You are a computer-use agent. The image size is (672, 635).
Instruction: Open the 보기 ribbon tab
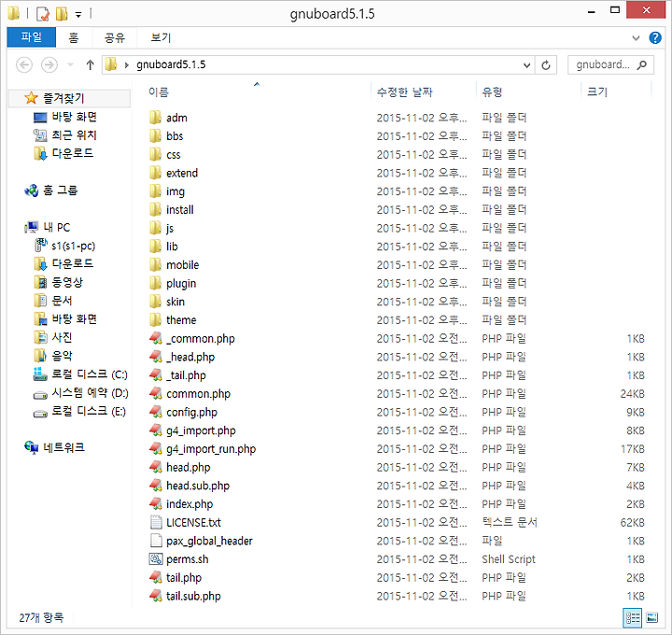click(161, 37)
